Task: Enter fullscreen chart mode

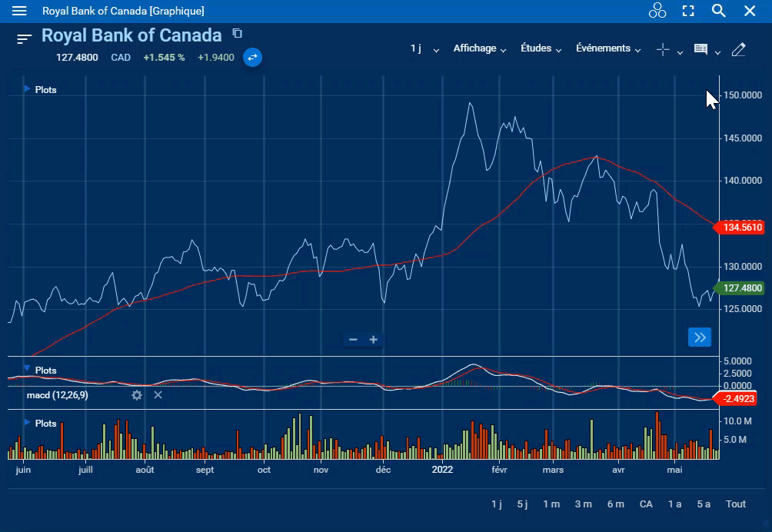Action: point(688,11)
